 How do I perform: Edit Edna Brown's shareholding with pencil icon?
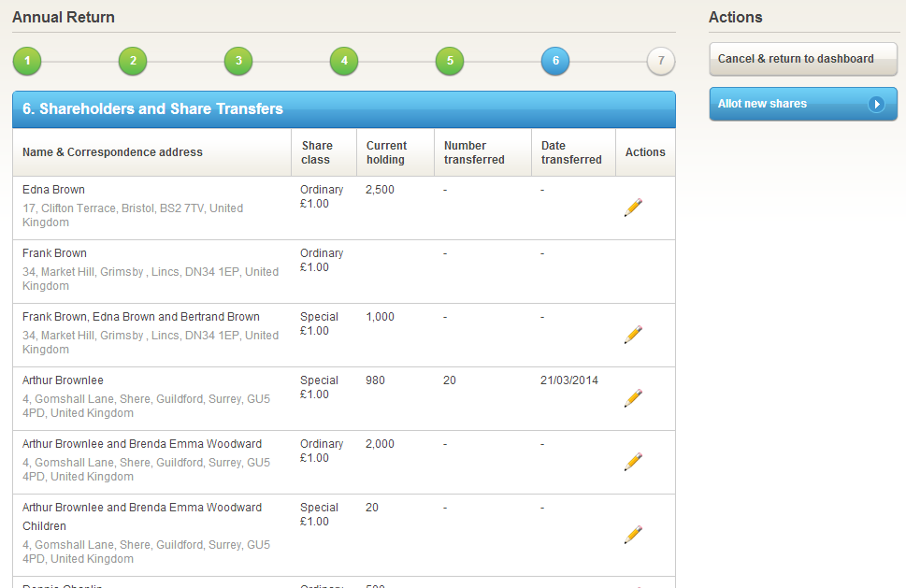point(633,208)
